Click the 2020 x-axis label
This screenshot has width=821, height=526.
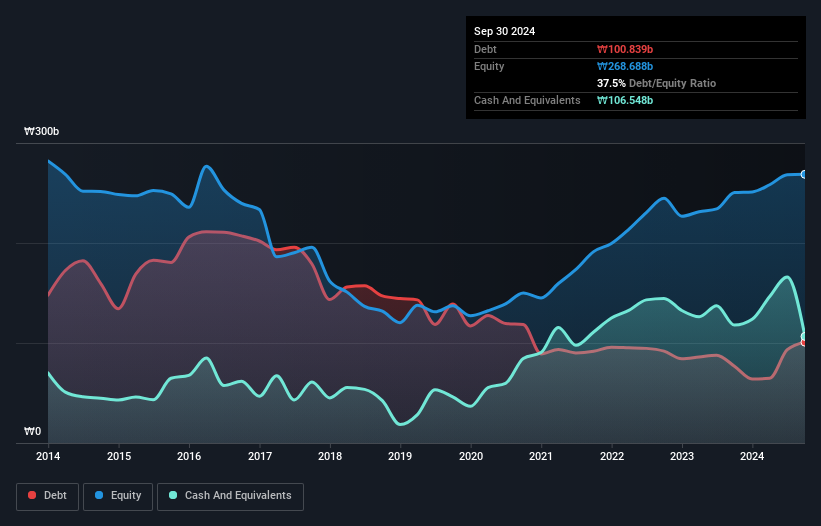coord(471,456)
